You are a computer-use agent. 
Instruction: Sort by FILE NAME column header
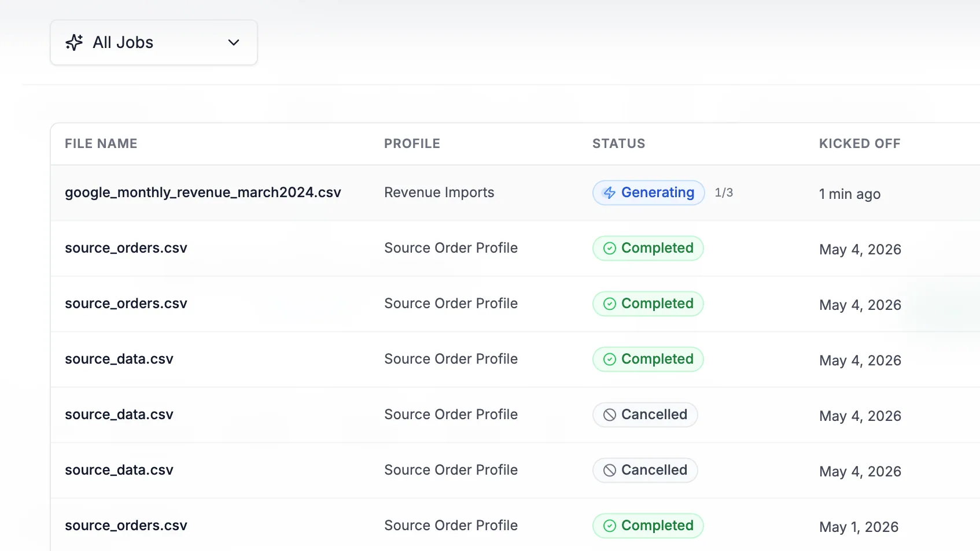click(101, 143)
